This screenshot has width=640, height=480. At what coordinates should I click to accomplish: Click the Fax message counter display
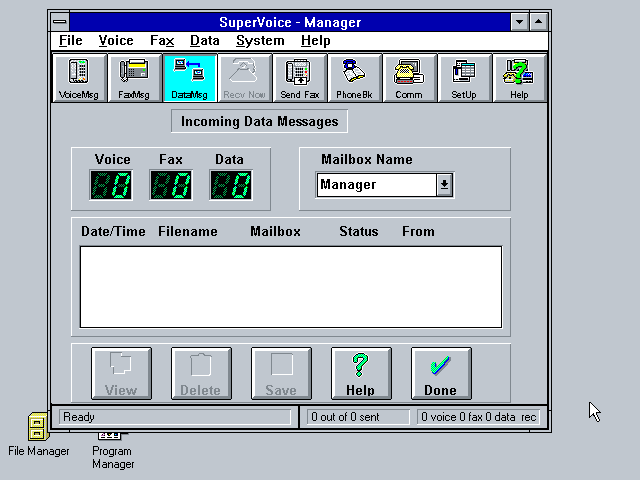(x=171, y=185)
